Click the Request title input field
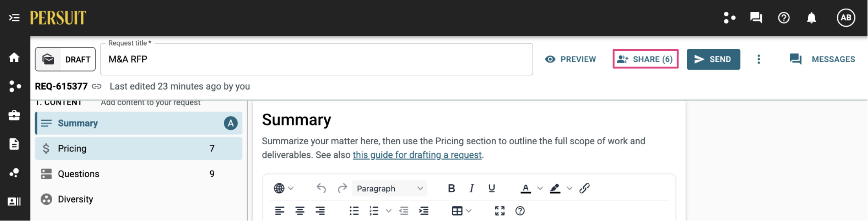This screenshot has height=221, width=868. tap(316, 59)
